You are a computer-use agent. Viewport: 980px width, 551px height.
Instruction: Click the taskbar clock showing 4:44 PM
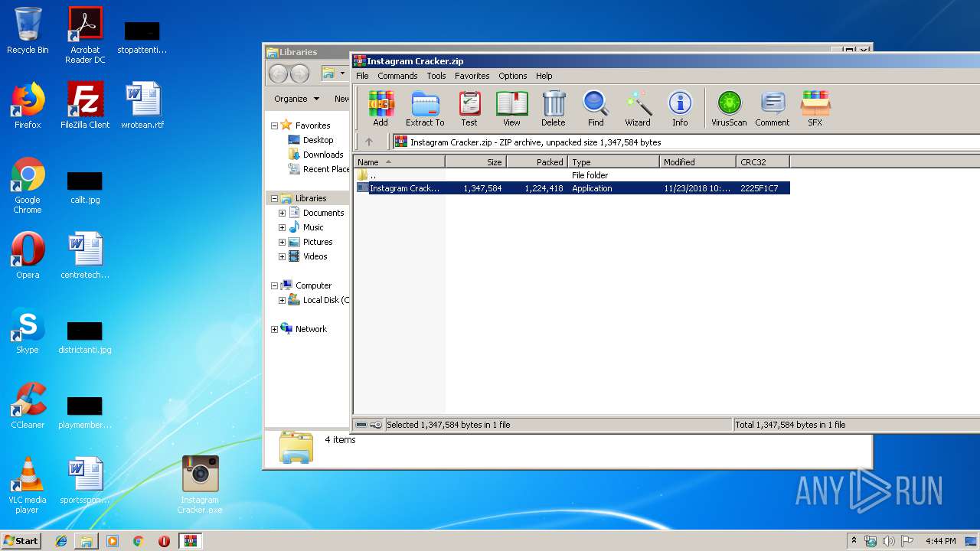pyautogui.click(x=940, y=541)
